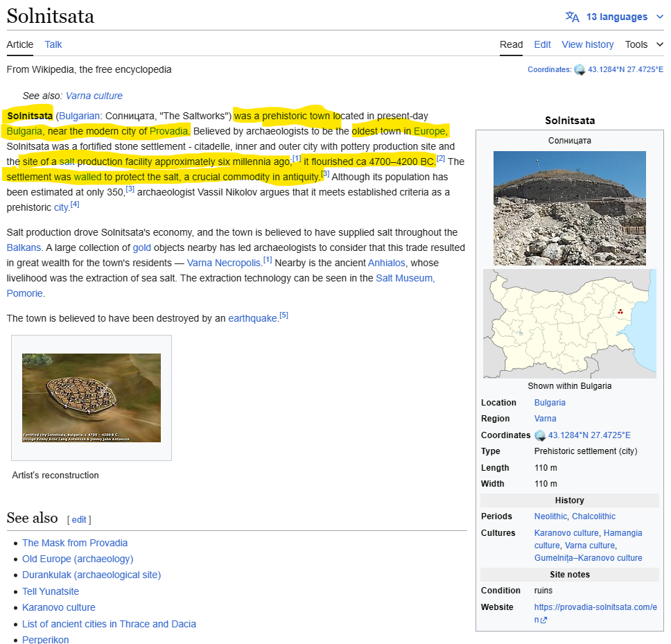Open the Balkans link
671x644 pixels.
[24, 247]
